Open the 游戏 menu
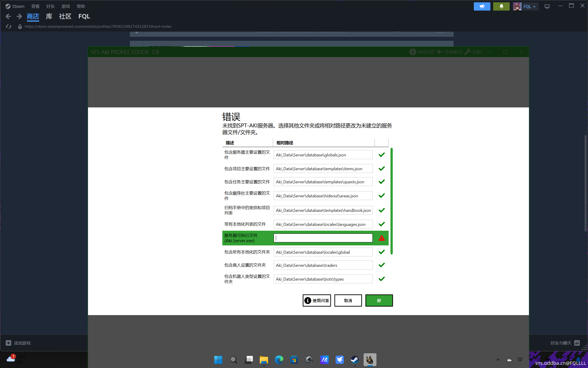Image resolution: width=588 pixels, height=368 pixels. point(66,6)
